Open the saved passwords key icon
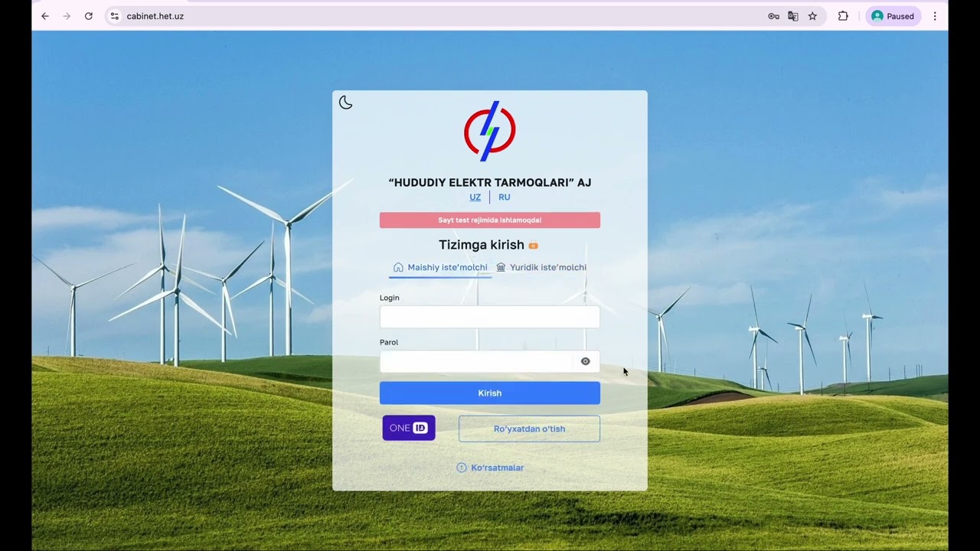 [773, 16]
